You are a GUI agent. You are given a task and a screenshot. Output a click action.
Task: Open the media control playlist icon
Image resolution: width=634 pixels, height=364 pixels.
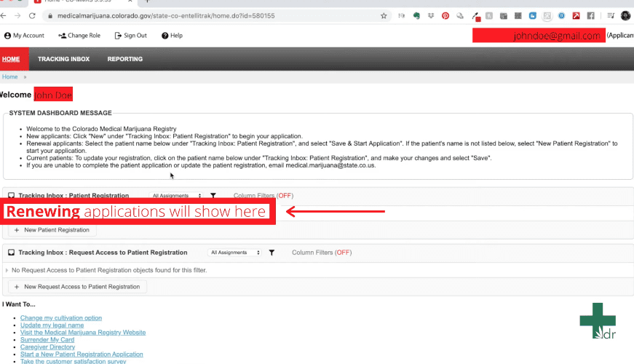point(611,16)
